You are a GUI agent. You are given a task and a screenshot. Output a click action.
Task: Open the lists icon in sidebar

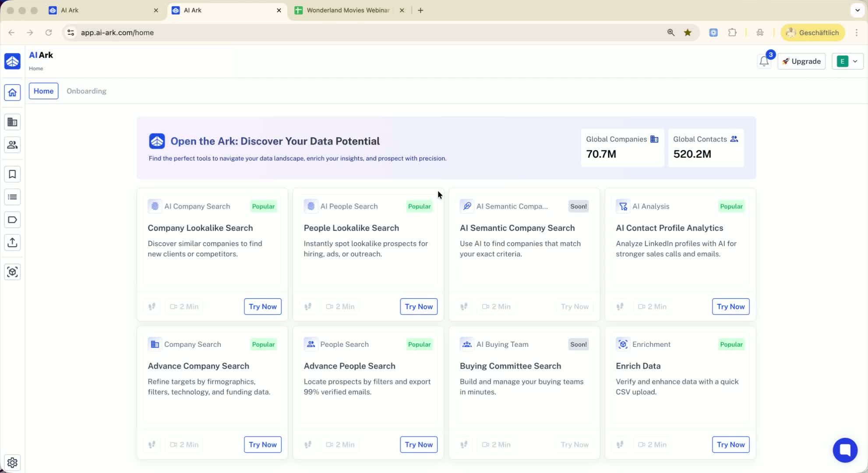tap(12, 197)
